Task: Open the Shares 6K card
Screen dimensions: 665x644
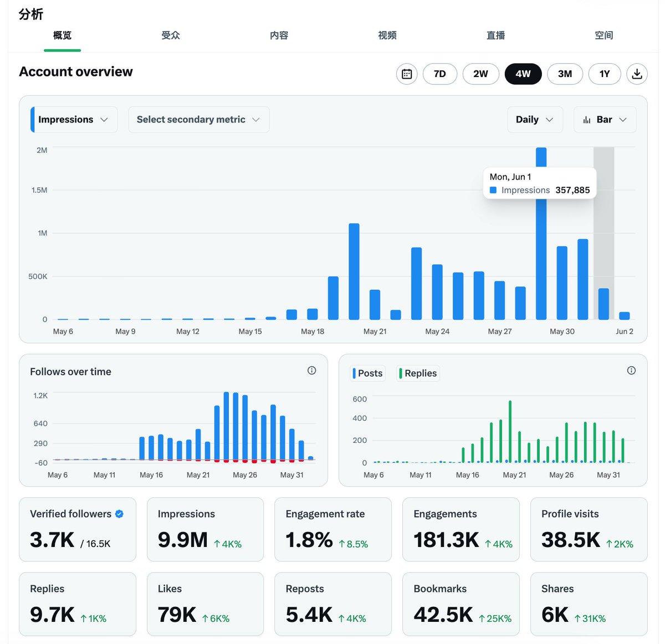Action: pos(589,604)
